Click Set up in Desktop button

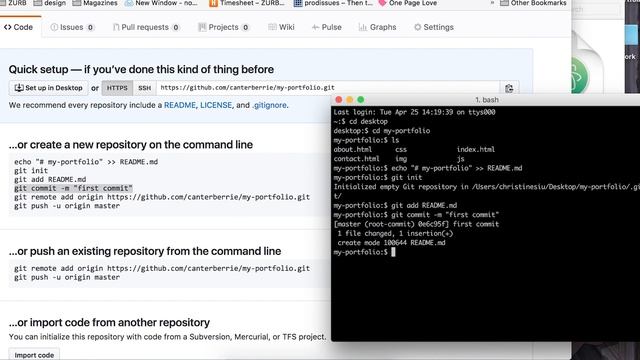point(49,88)
